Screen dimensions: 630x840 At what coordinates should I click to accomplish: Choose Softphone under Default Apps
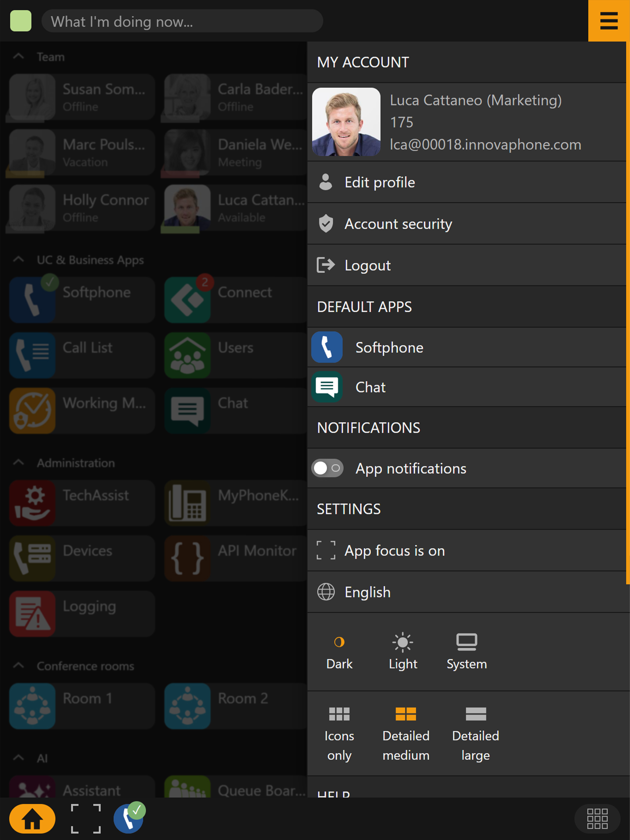tap(467, 347)
